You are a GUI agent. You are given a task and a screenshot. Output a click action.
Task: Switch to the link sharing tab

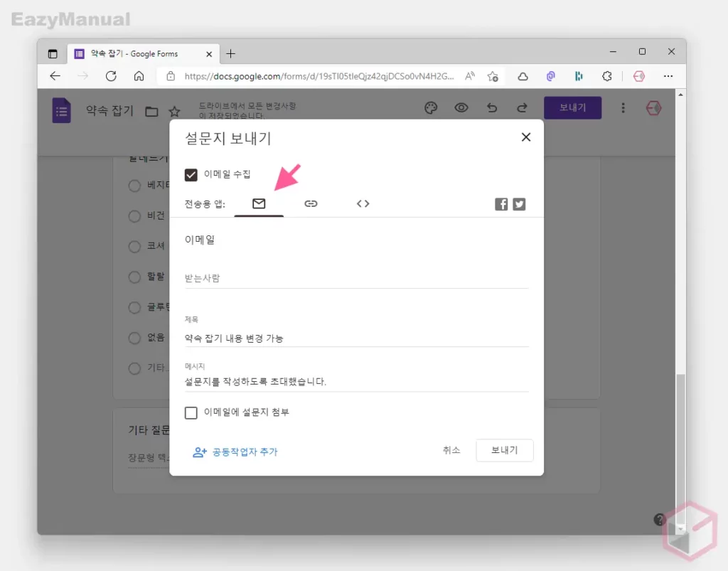[311, 203]
